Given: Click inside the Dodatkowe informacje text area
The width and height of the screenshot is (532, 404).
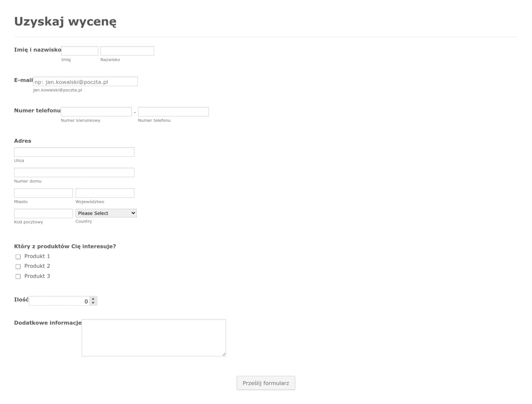Looking at the screenshot, I should click(x=153, y=337).
